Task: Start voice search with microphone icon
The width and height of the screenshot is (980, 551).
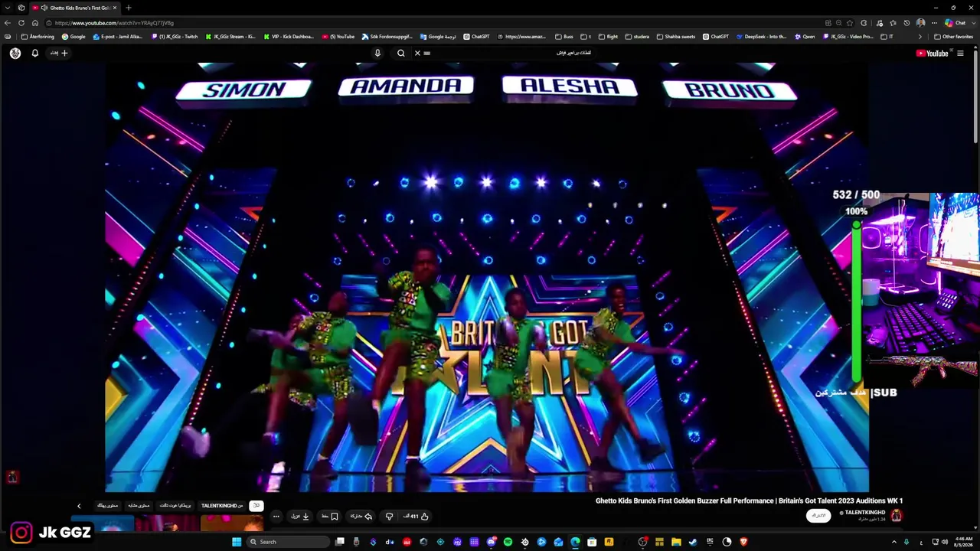Action: pyautogui.click(x=377, y=53)
